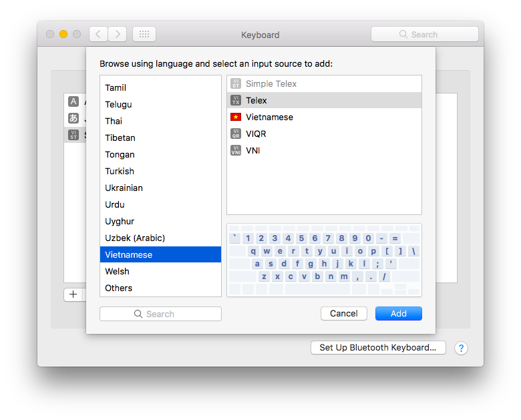The width and height of the screenshot is (521, 420).
Task: Select Telugu in the language list
Action: point(160,104)
